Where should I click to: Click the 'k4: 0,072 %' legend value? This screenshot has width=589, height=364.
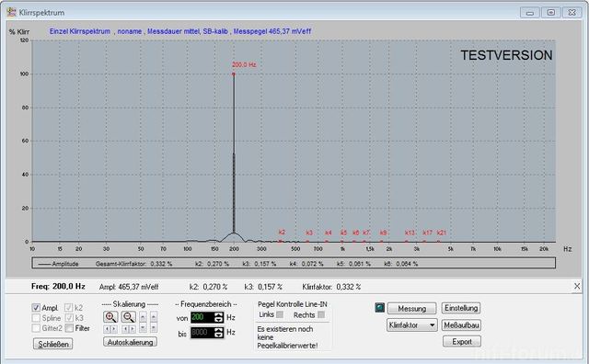(x=306, y=264)
